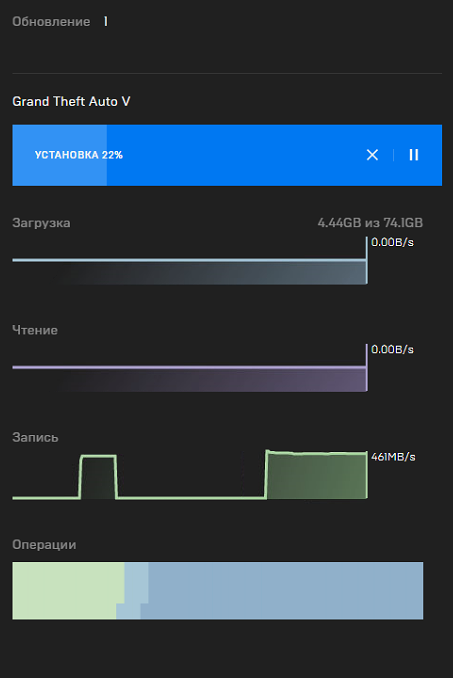Click the Запись label
The height and width of the screenshot is (678, 453).
click(x=35, y=438)
